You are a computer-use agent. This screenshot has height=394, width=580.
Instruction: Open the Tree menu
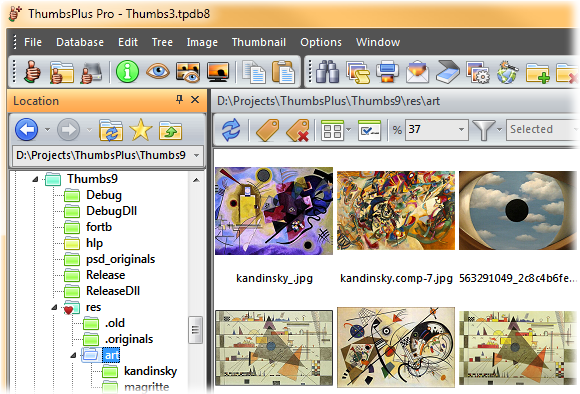pyautogui.click(x=162, y=42)
